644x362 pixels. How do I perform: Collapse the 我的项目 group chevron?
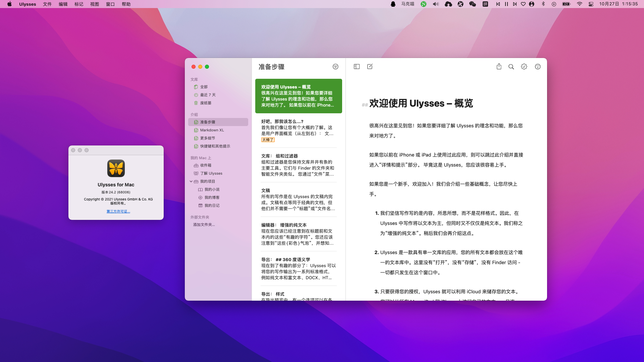click(191, 181)
